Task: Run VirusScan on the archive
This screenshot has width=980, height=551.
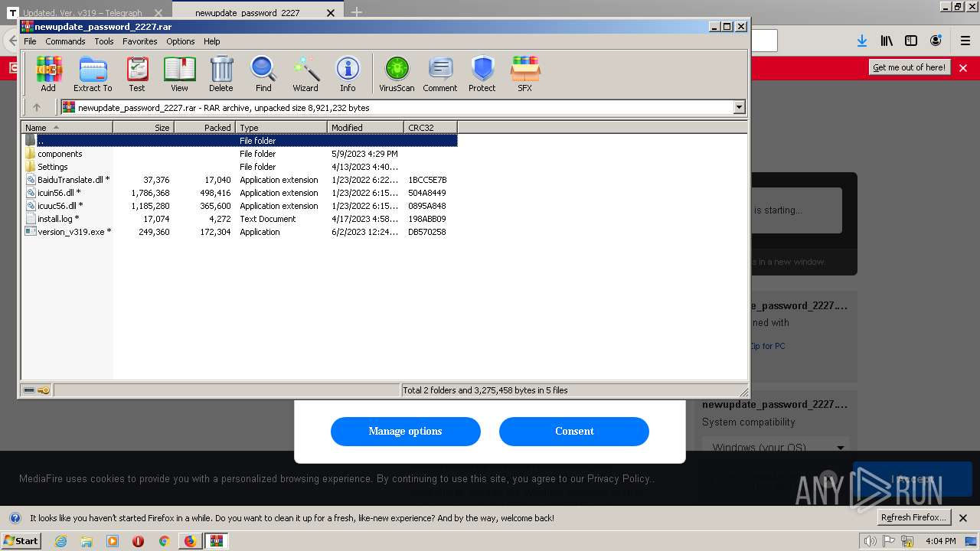Action: coord(397,73)
